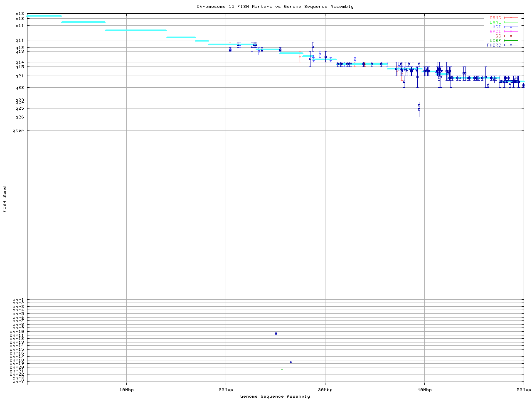The image size is (532, 399).
Task: Click the SC legend label
Action: (x=498, y=36)
